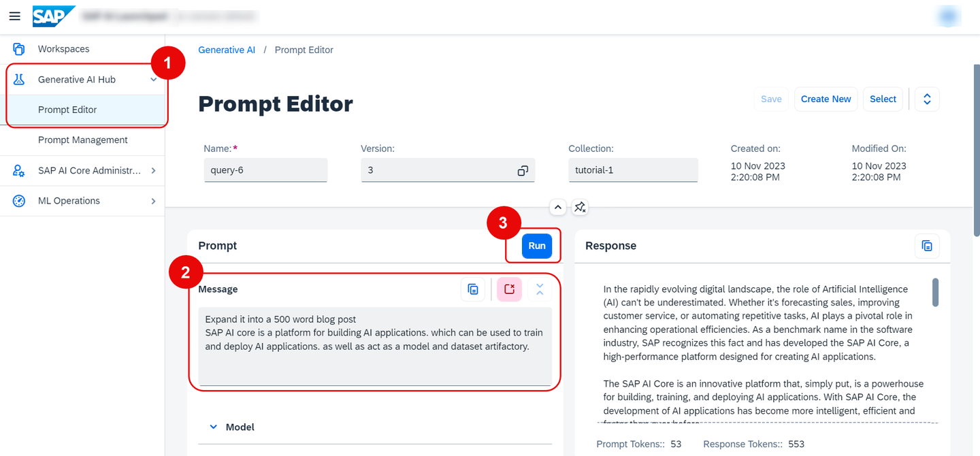Click the Response Tokens count 553
Viewport: 980px width, 456px height.
[x=796, y=444]
